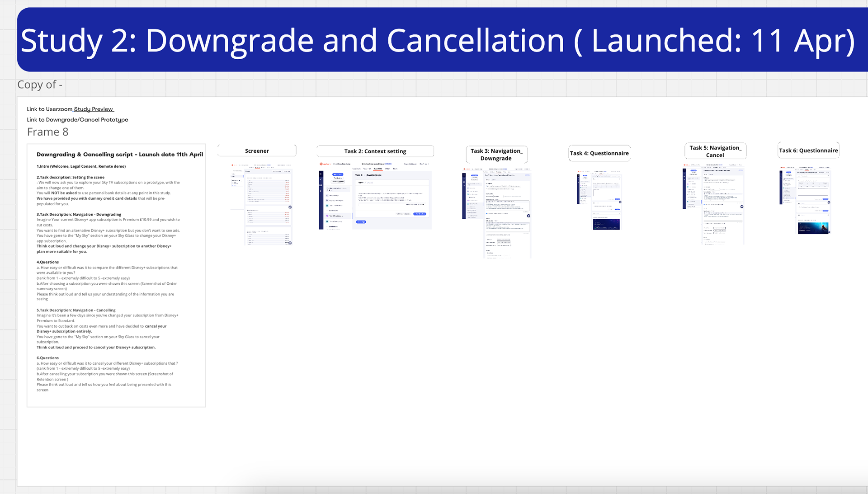868x494 pixels.
Task: Select the "Frame 8" frame title
Action: pyautogui.click(x=47, y=132)
